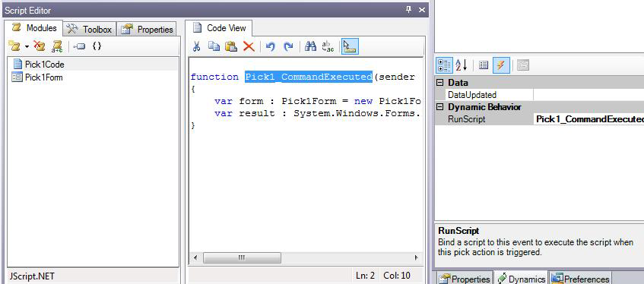Open Find with the binoculars icon
This screenshot has width=644, height=284.
click(310, 46)
